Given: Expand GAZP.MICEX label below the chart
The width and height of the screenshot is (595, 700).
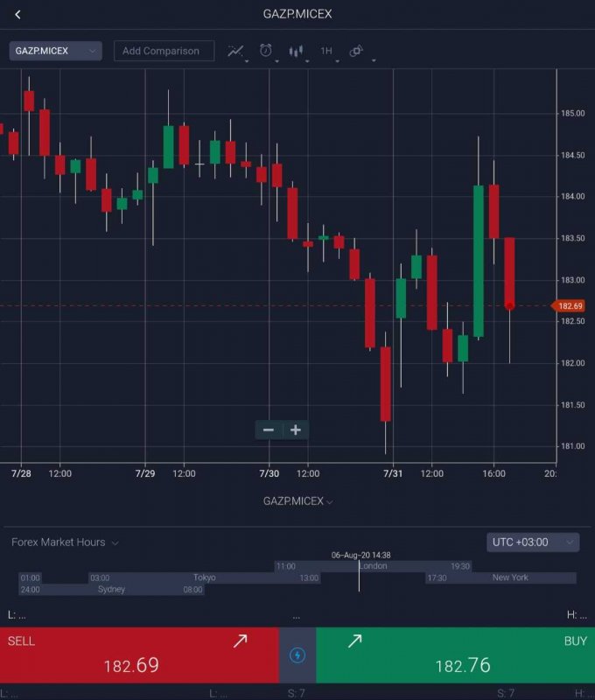Looking at the screenshot, I should click(297, 501).
